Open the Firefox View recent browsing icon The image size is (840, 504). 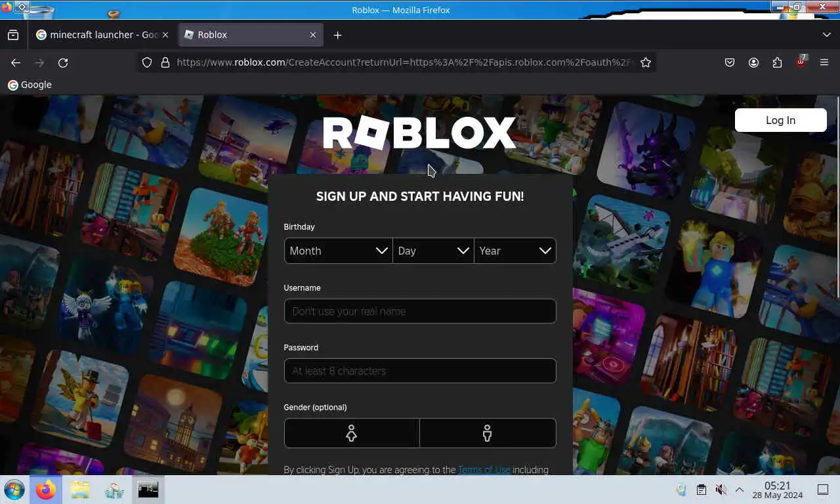(13, 35)
